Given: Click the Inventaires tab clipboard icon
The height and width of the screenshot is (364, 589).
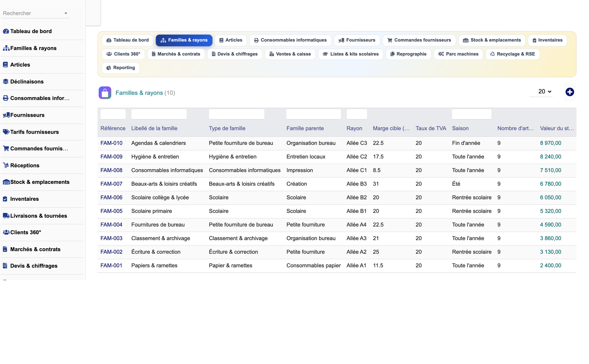Looking at the screenshot, I should [x=535, y=40].
